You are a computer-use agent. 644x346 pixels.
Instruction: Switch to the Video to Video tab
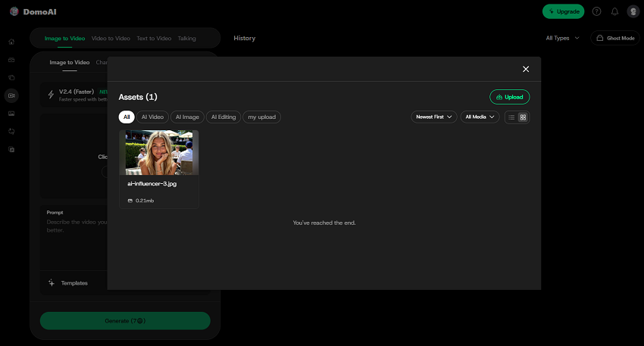(111, 38)
